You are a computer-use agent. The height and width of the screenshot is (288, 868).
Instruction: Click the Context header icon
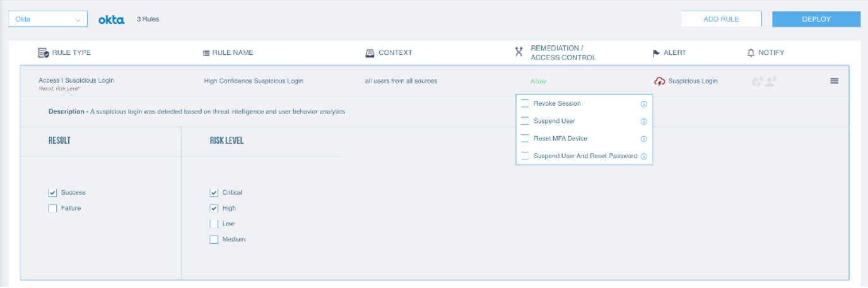[370, 53]
